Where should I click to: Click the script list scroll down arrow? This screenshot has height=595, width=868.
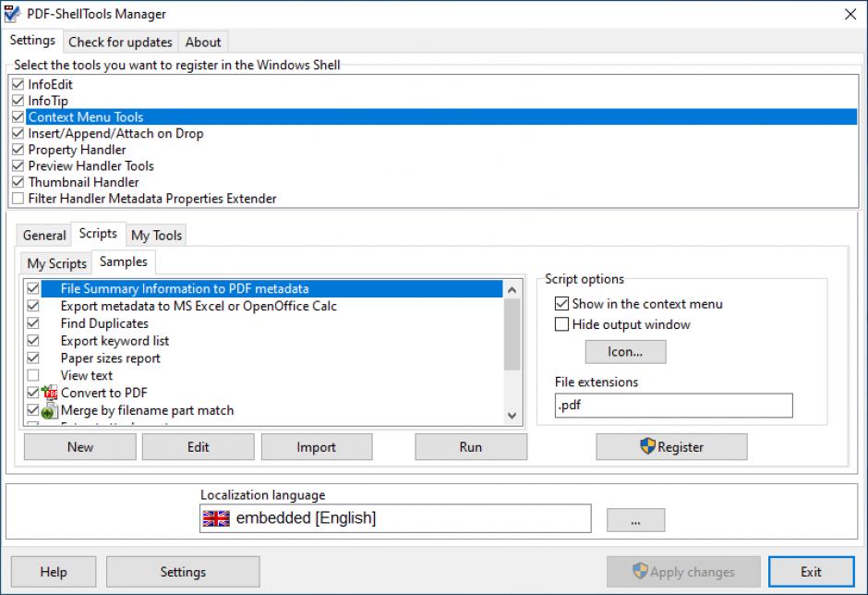[512, 416]
